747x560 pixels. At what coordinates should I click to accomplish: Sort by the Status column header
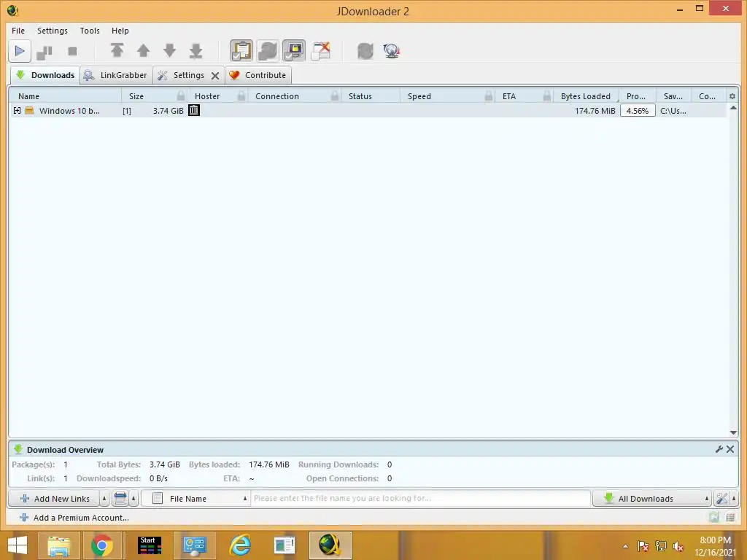pos(371,96)
